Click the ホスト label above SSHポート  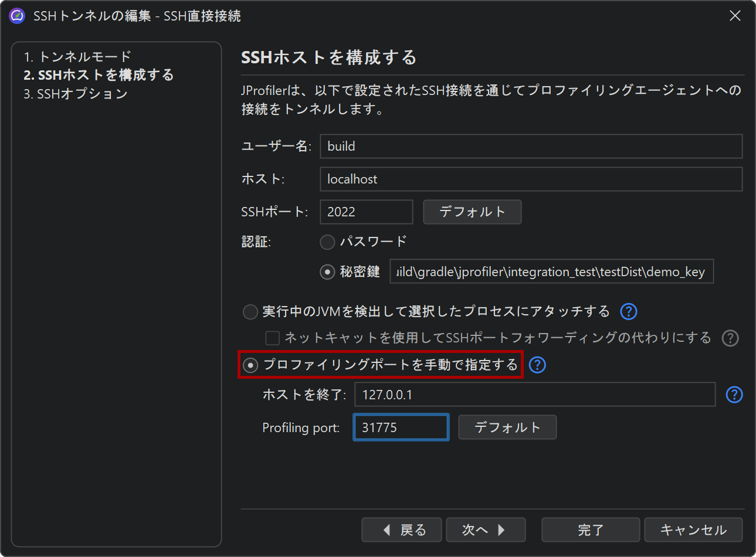(263, 179)
